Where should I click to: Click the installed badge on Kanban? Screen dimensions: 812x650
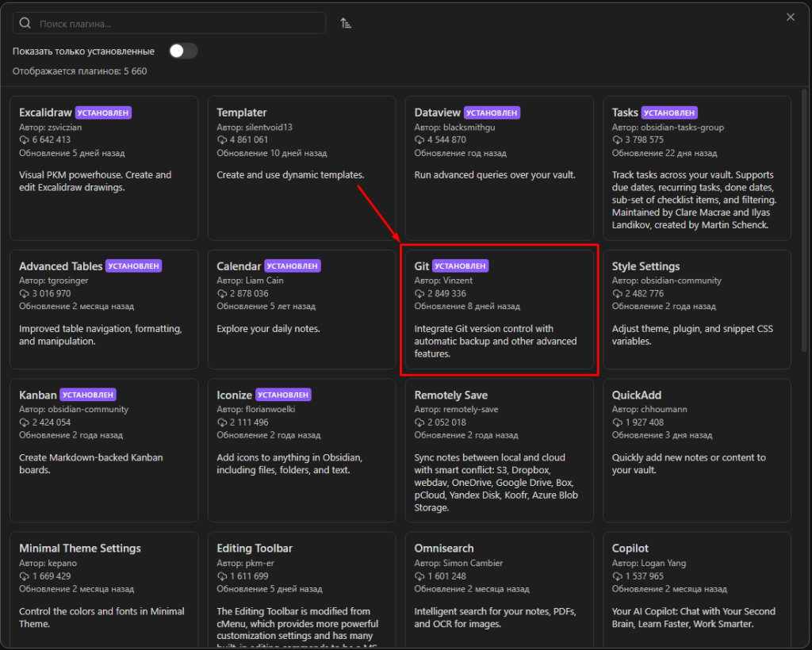[88, 395]
